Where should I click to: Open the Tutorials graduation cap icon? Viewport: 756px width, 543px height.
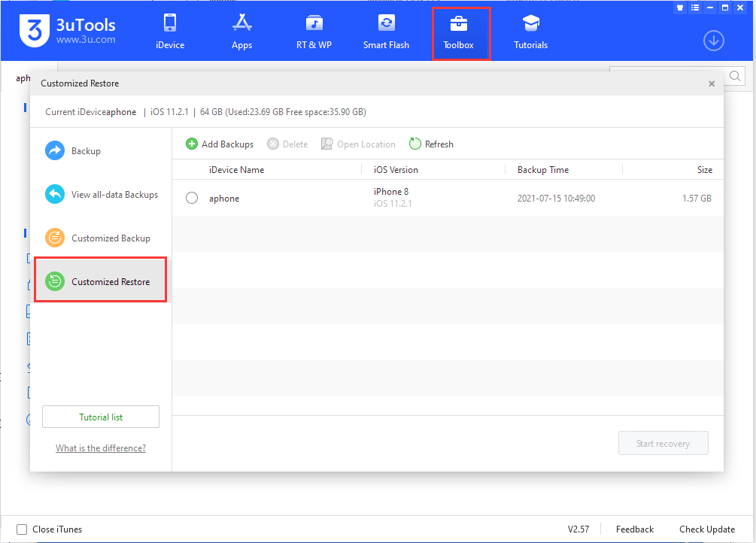(530, 23)
